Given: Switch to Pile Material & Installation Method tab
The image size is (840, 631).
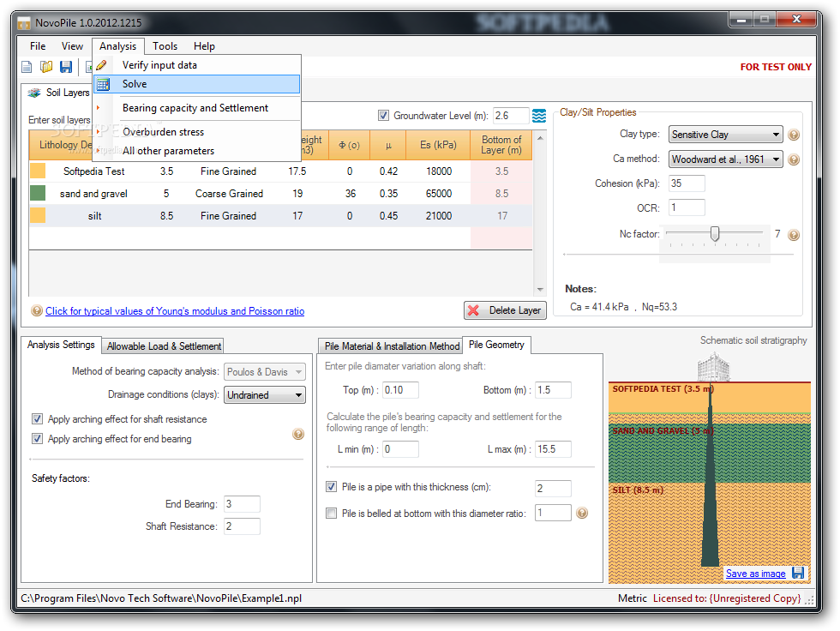Looking at the screenshot, I should point(392,346).
